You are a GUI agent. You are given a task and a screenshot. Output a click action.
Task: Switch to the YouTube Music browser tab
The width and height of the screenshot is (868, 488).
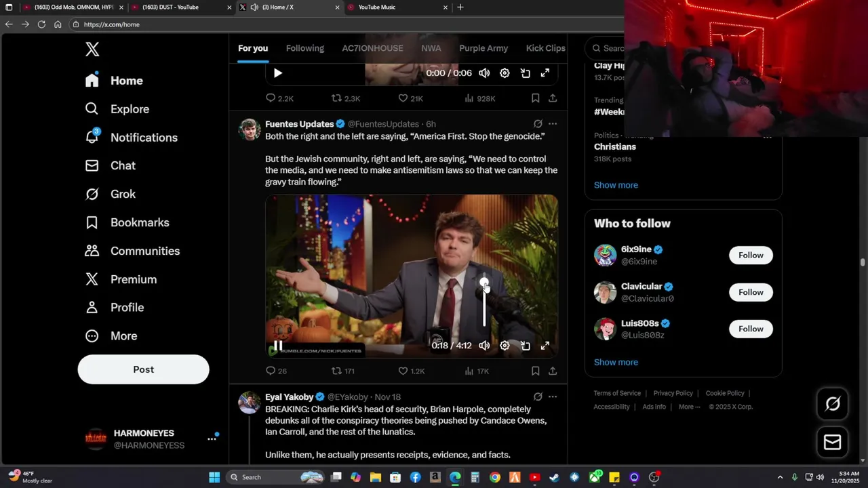click(x=397, y=7)
